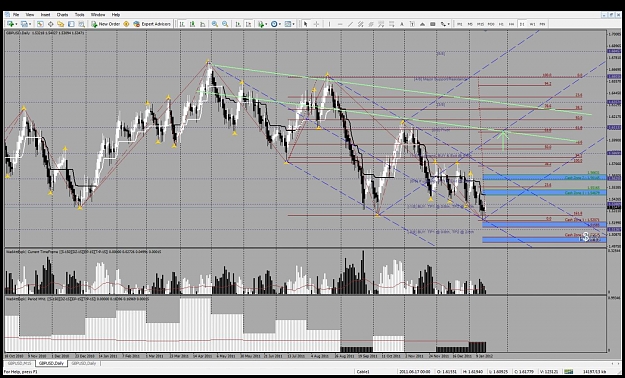The image size is (625, 378).
Task: Toggle the Navigator panel icon
Action: click(x=61, y=24)
